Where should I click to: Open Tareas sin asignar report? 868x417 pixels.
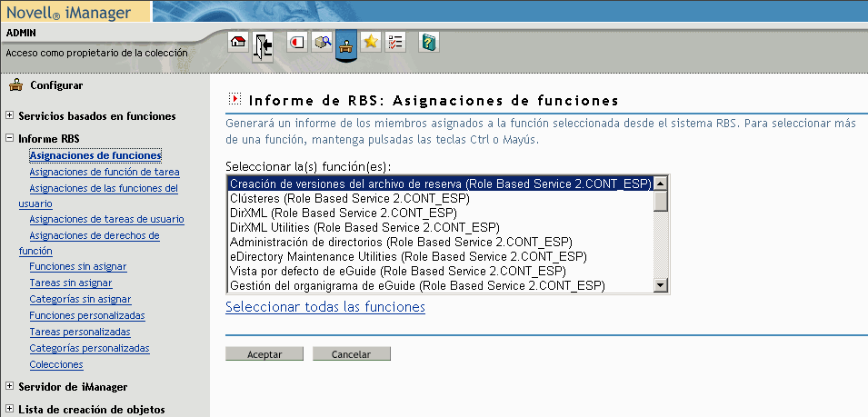pyautogui.click(x=71, y=283)
